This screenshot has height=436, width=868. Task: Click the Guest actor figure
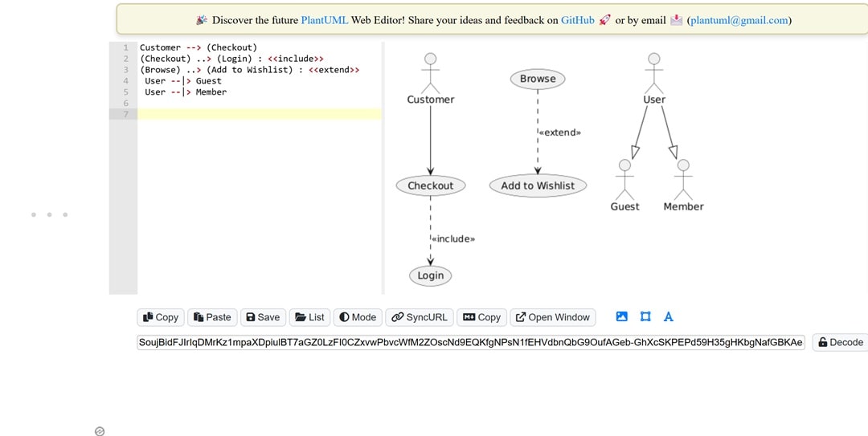625,185
